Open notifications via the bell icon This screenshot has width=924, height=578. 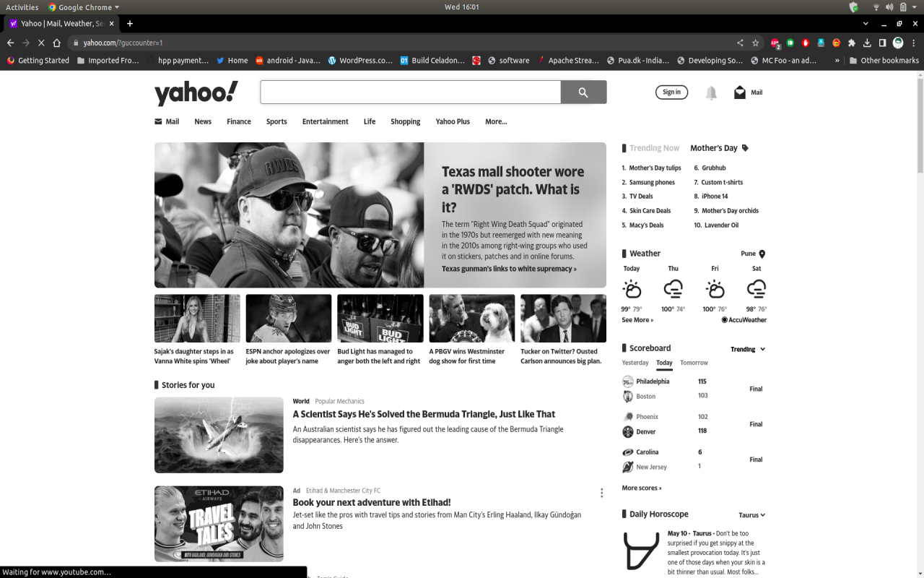pos(710,92)
